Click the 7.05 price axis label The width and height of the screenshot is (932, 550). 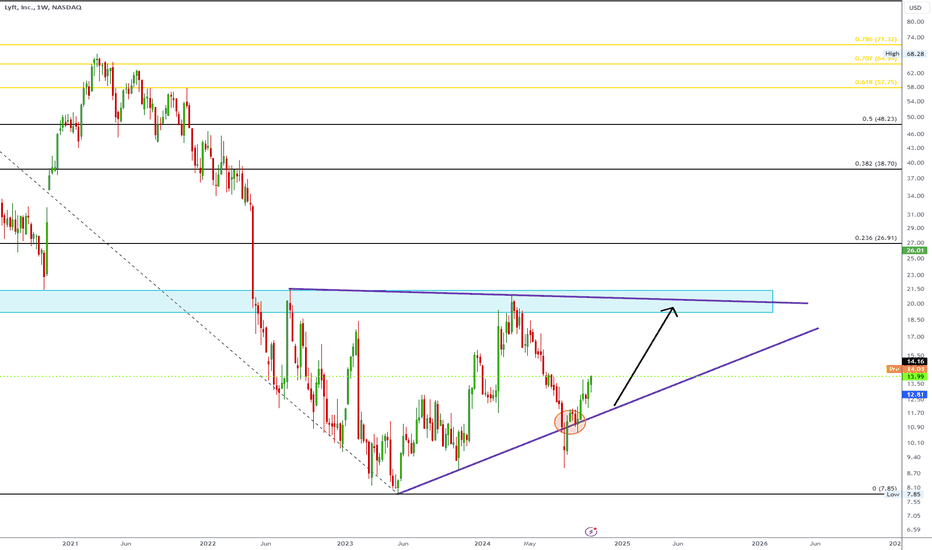pos(915,514)
